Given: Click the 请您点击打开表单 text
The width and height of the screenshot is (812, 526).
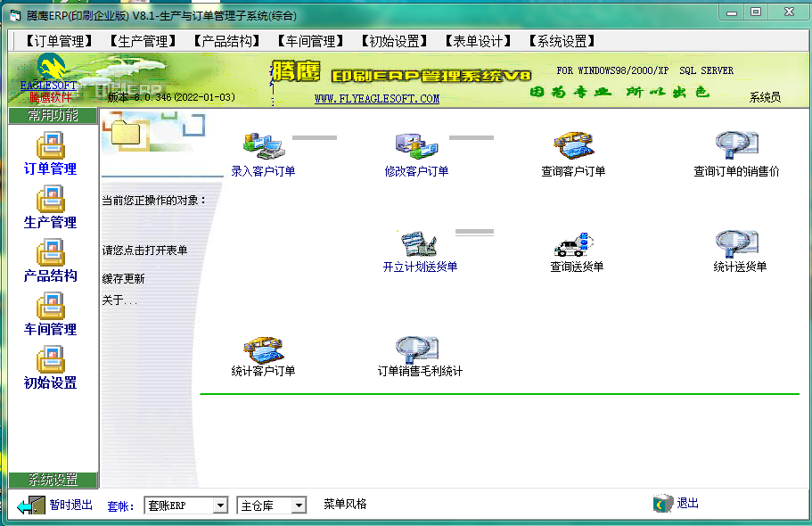Looking at the screenshot, I should 144,251.
